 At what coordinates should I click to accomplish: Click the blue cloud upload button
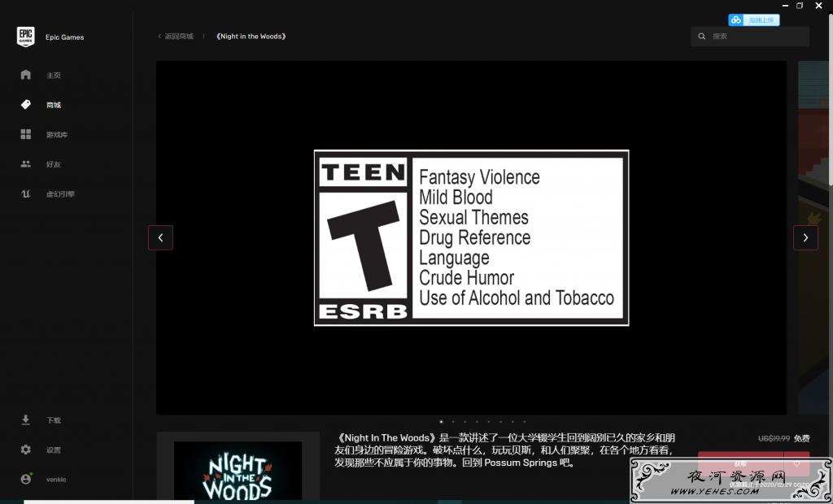(x=754, y=20)
